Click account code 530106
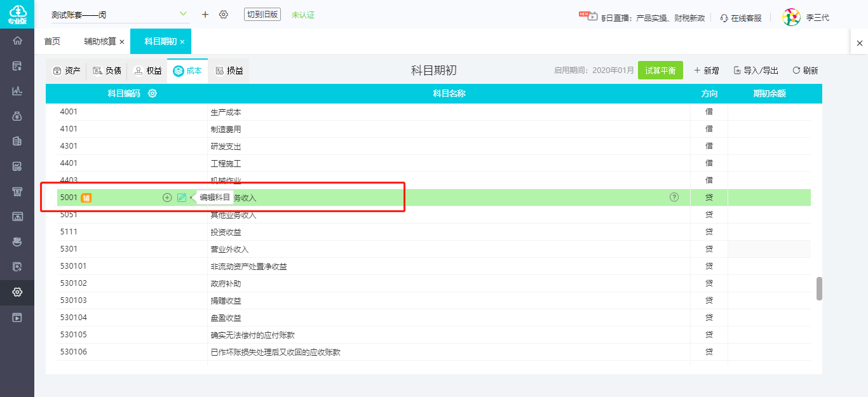The width and height of the screenshot is (868, 397). (x=73, y=352)
